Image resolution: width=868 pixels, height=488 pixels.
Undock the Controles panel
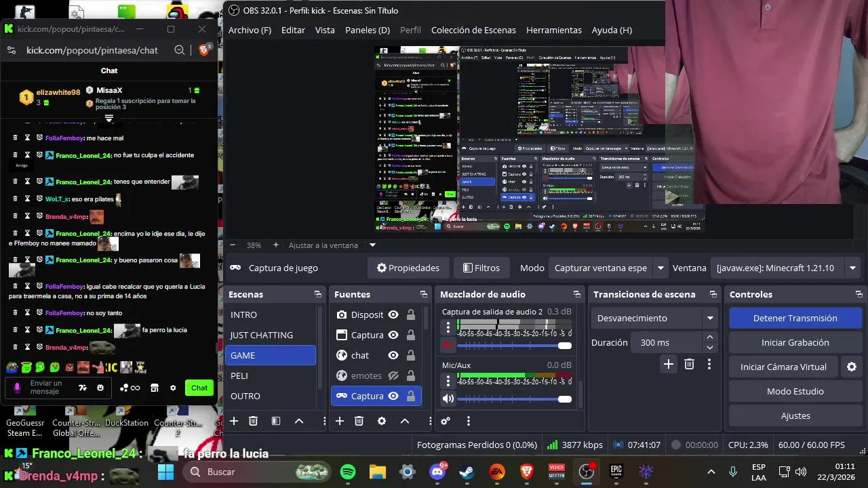click(x=859, y=294)
